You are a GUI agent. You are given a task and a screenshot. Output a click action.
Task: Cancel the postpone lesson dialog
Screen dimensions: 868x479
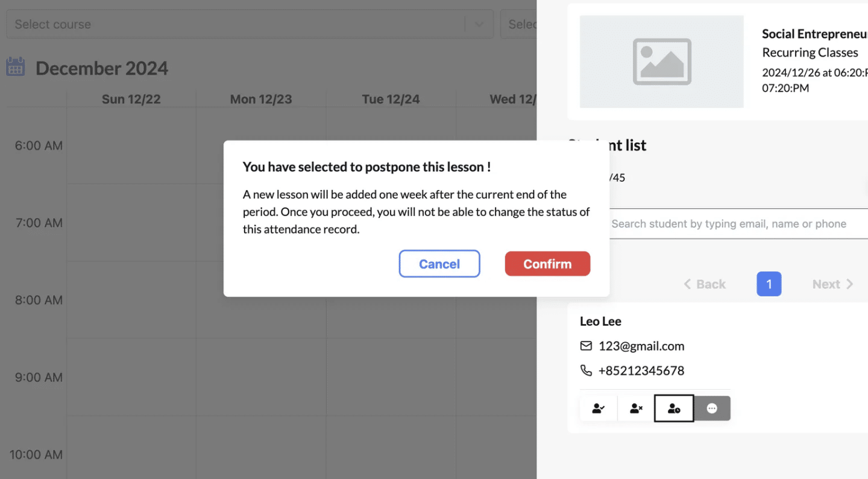click(x=439, y=264)
